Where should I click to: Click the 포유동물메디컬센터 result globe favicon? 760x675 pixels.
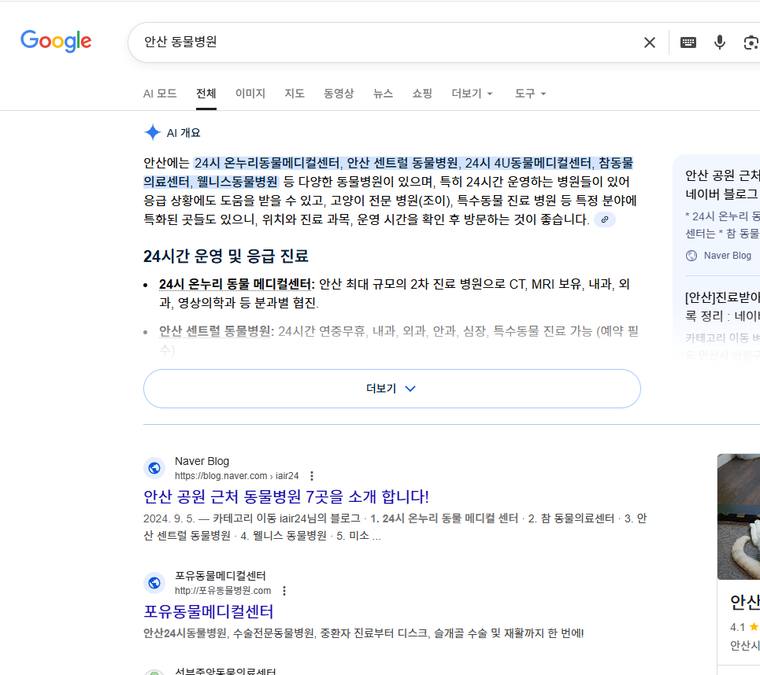coord(154,582)
